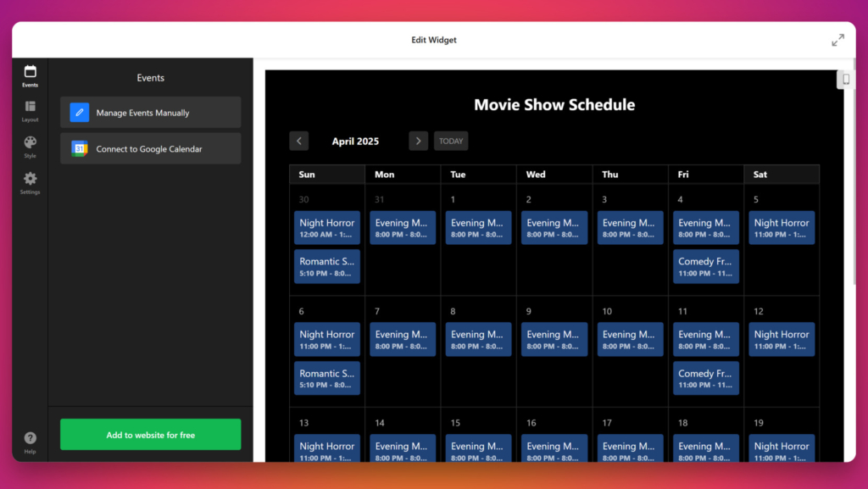This screenshot has height=489, width=868.
Task: Click the fullscreen expand icon
Action: click(837, 39)
